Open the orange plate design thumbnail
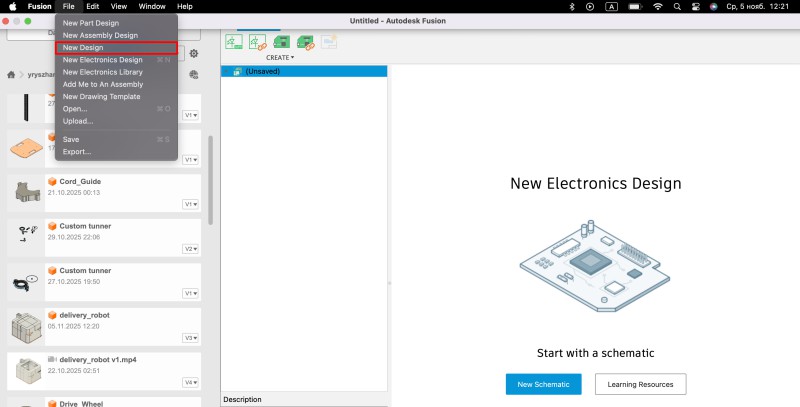 click(x=26, y=148)
